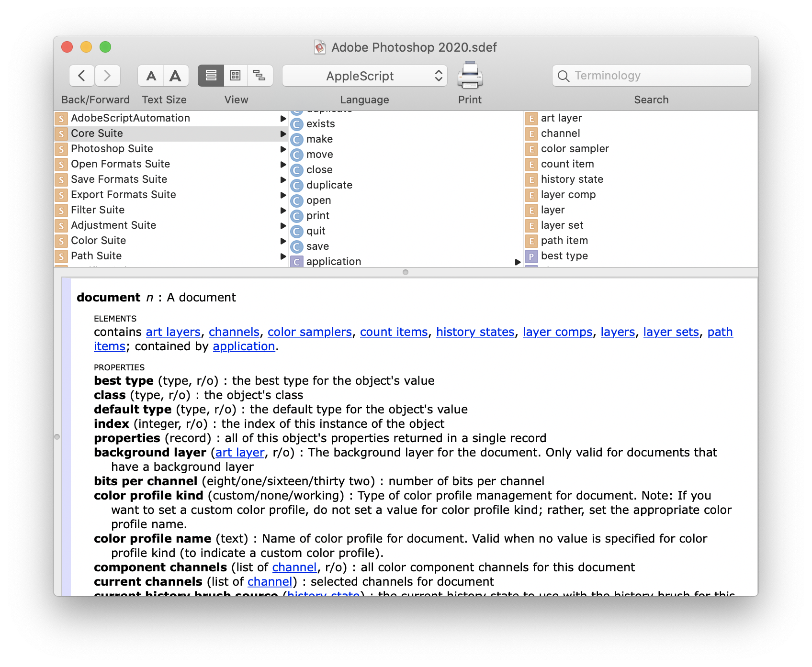Follow the color samplers link
The width and height of the screenshot is (812, 667).
click(x=310, y=332)
